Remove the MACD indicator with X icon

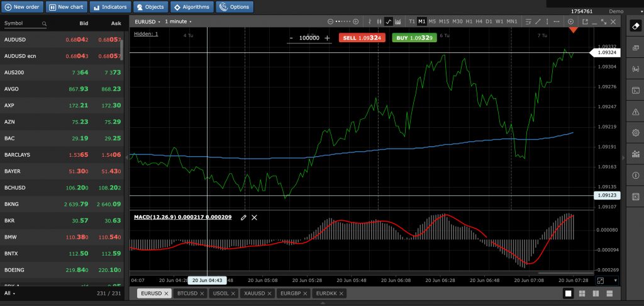[x=255, y=217]
